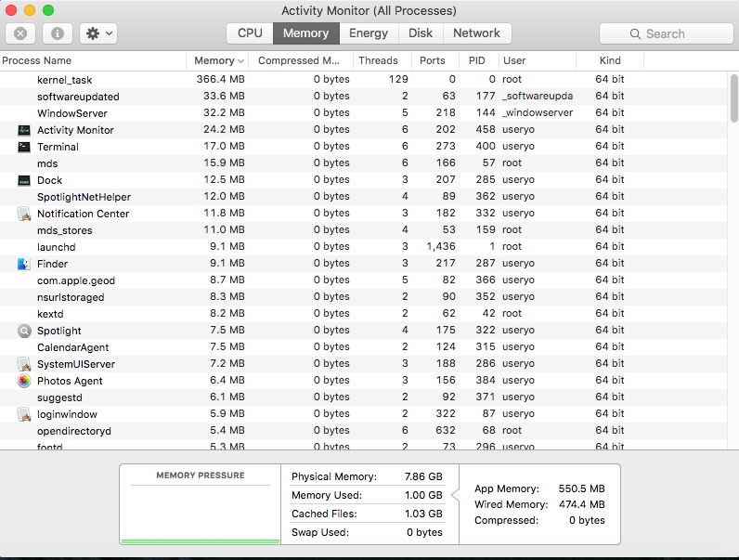Image resolution: width=739 pixels, height=560 pixels.
Task: Select the nsurlstoraged process
Action: pyautogui.click(x=363, y=297)
